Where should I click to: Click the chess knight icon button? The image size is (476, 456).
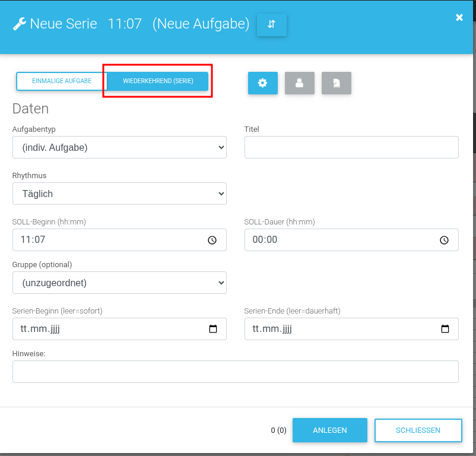click(336, 84)
